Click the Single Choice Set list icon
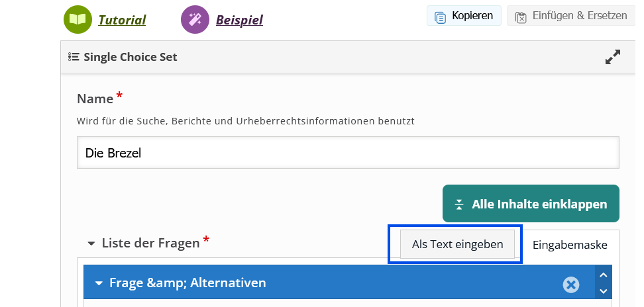Viewport: 644px width, 307px height. click(x=74, y=57)
